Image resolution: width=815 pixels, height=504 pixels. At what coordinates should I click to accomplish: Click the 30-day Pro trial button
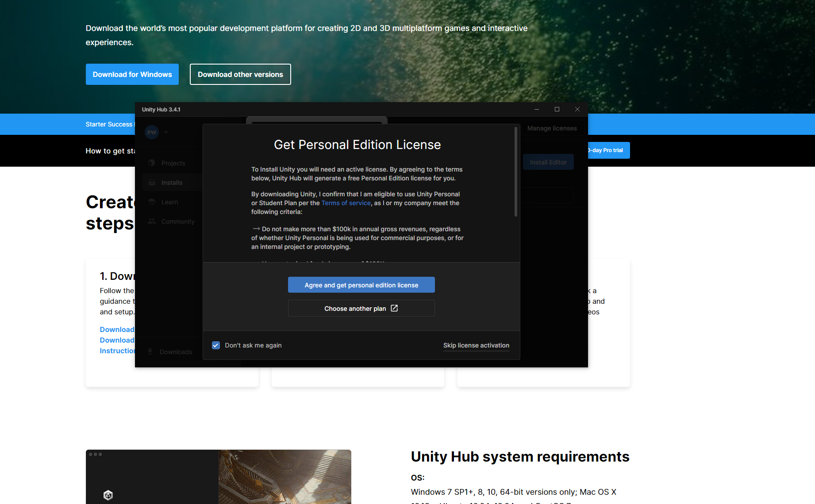[x=608, y=150]
